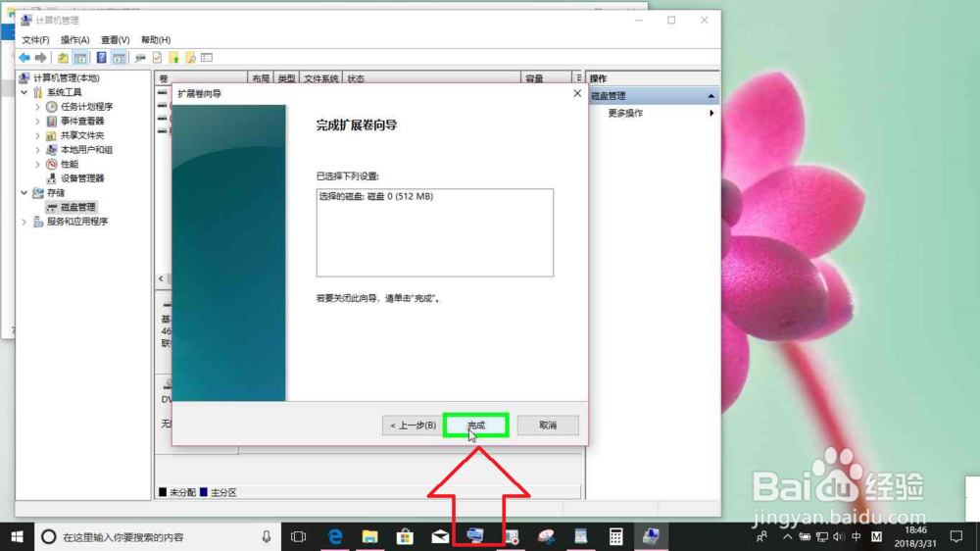
Task: Click the show/hide console tree icon
Action: [80, 58]
